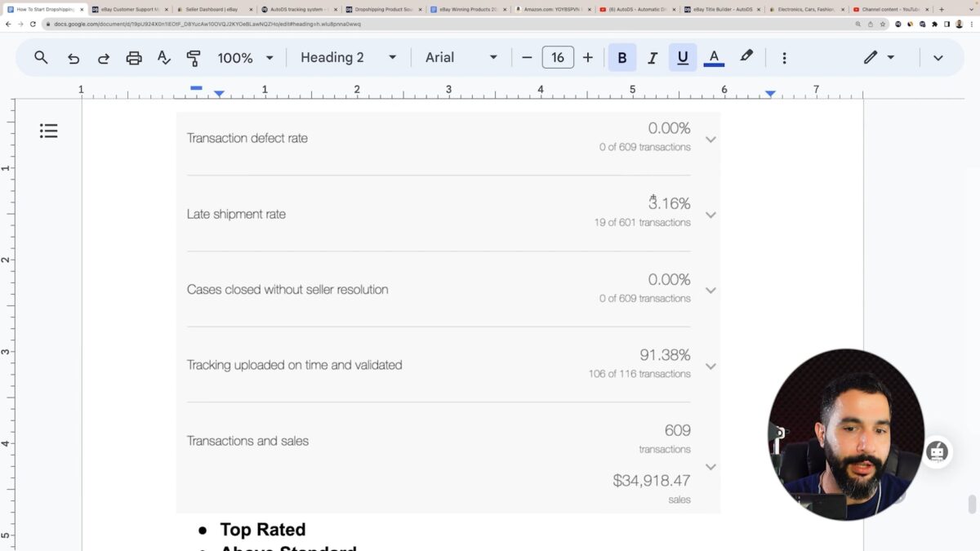Image resolution: width=980 pixels, height=551 pixels.
Task: Expand the Transactions and sales row
Action: coord(710,467)
